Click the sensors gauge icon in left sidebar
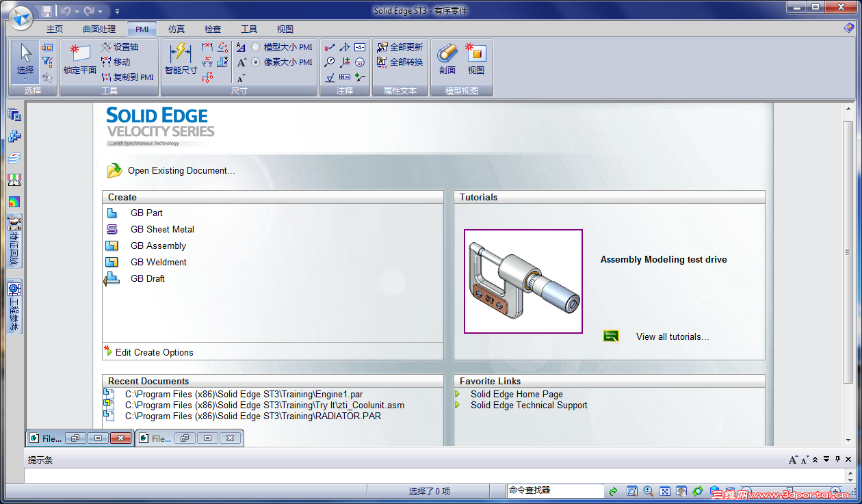This screenshot has height=504, width=862. 14,180
